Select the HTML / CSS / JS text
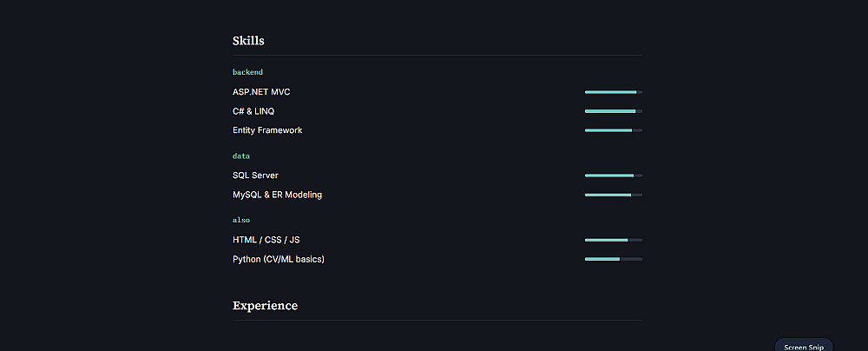Viewport: 868px width, 351px height. pos(266,240)
